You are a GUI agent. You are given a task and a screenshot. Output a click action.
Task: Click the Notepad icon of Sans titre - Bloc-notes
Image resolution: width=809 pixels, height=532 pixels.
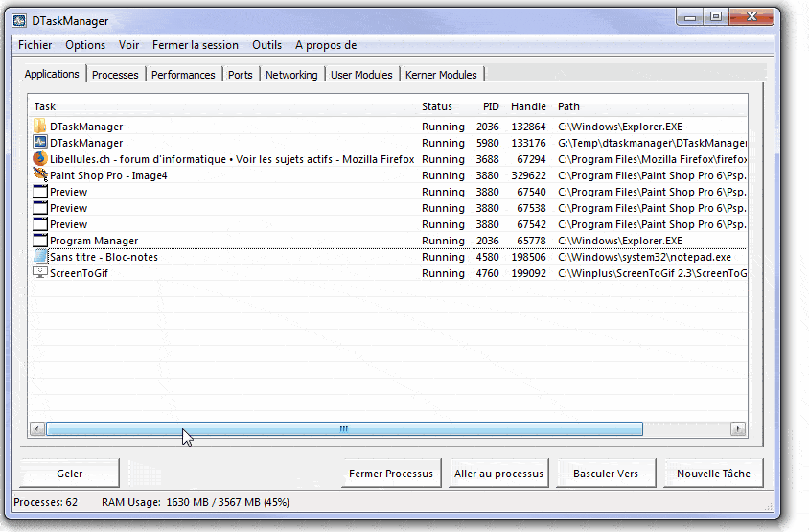tap(39, 257)
